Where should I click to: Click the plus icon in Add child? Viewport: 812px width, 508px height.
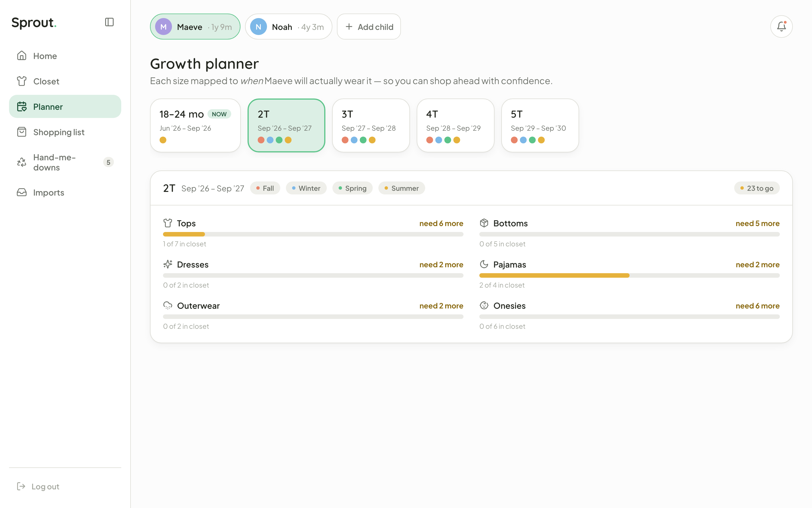349,27
